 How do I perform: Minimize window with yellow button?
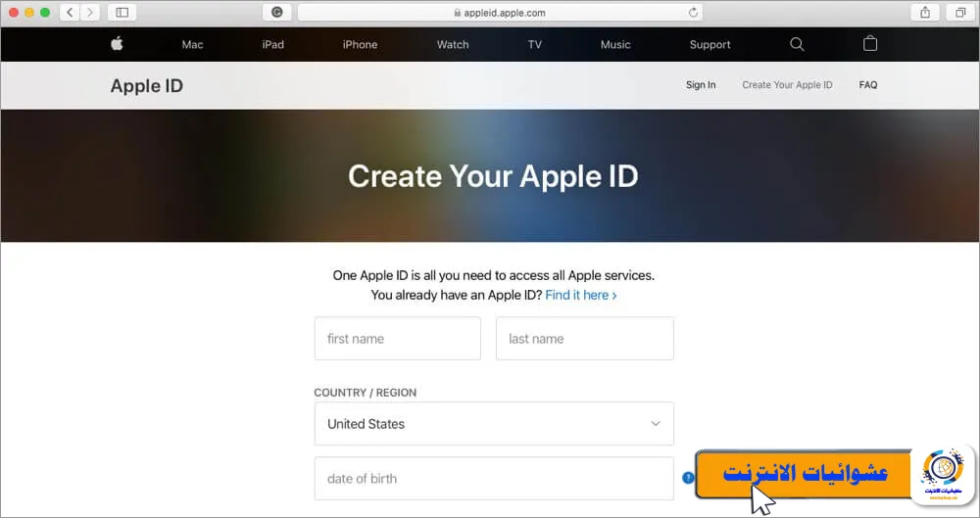28,13
